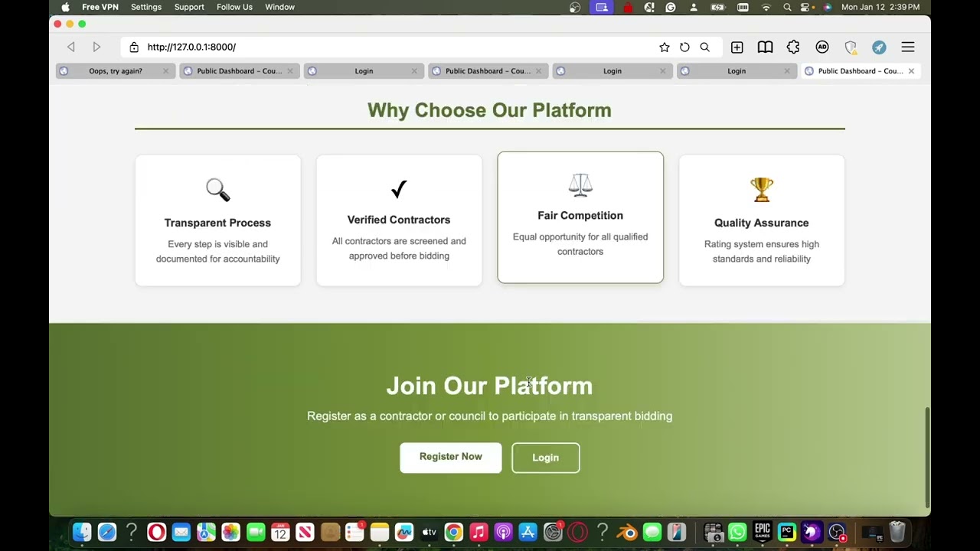Click the padlock icon beside the URL

tap(134, 47)
